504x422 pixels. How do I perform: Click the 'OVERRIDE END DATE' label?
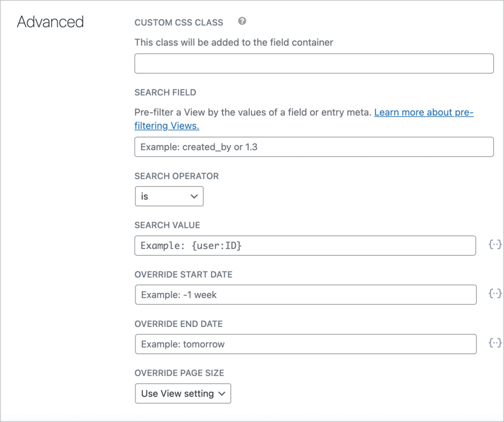(178, 324)
